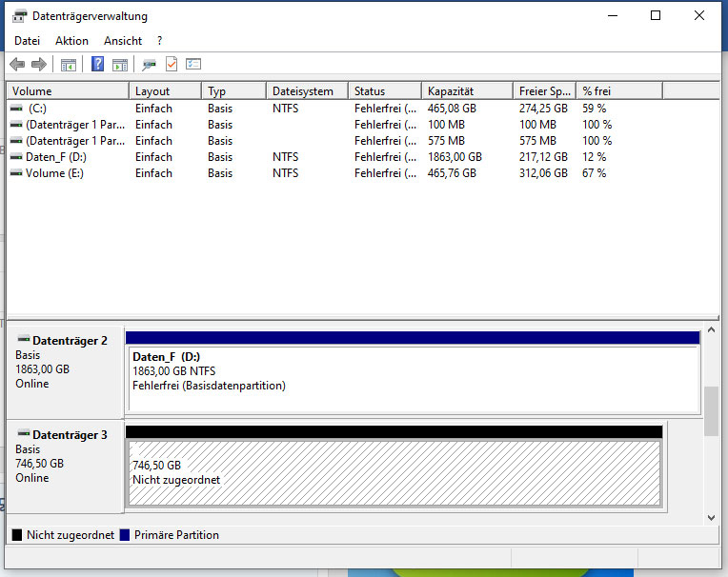Select the Daten_F (D:) partition block

pos(413,372)
